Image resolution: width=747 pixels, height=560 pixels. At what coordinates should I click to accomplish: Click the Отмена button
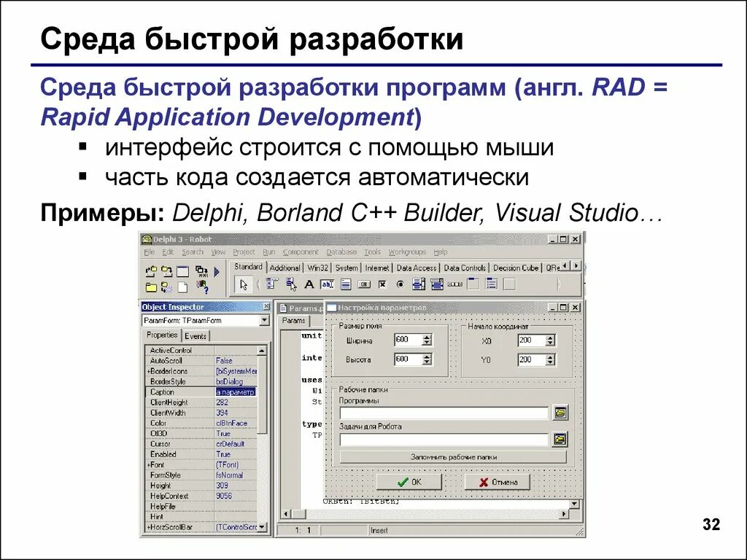[x=498, y=482]
